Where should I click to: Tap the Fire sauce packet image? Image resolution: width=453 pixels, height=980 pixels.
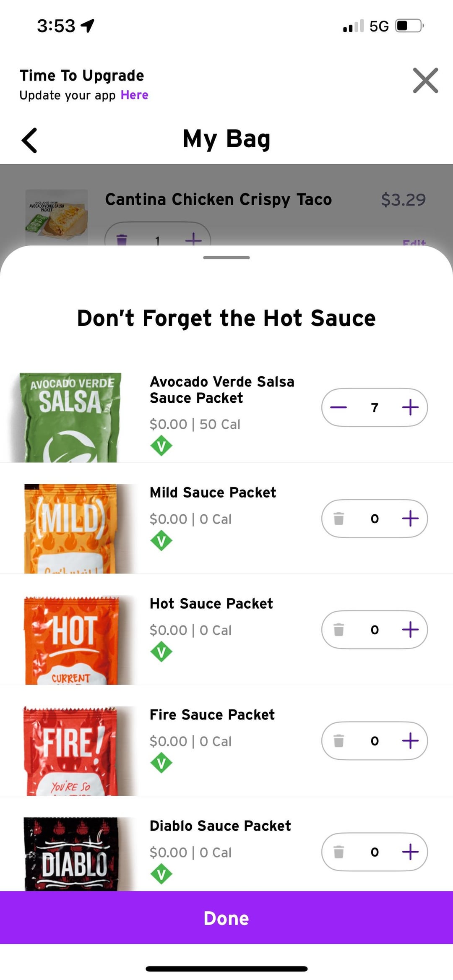click(69, 751)
